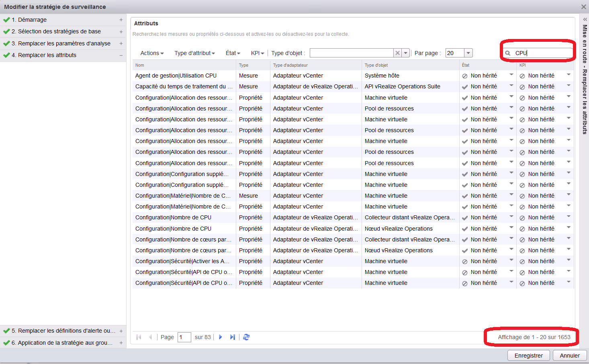Collapse step 4 Remplacer les attributs

click(121, 55)
